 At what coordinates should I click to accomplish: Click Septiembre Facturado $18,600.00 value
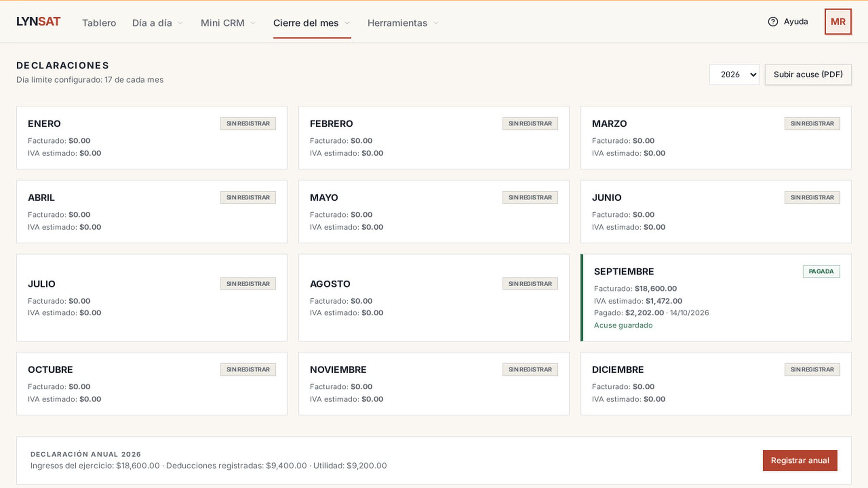click(x=656, y=289)
